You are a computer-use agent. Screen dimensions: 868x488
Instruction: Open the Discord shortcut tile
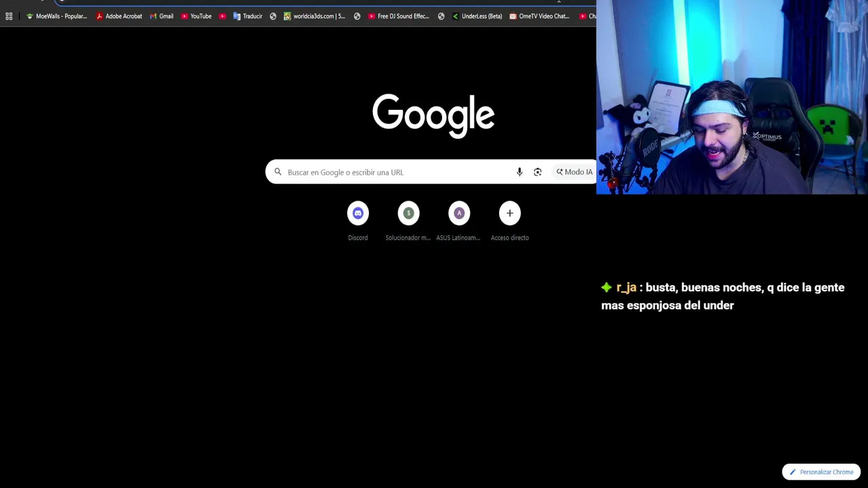358,222
